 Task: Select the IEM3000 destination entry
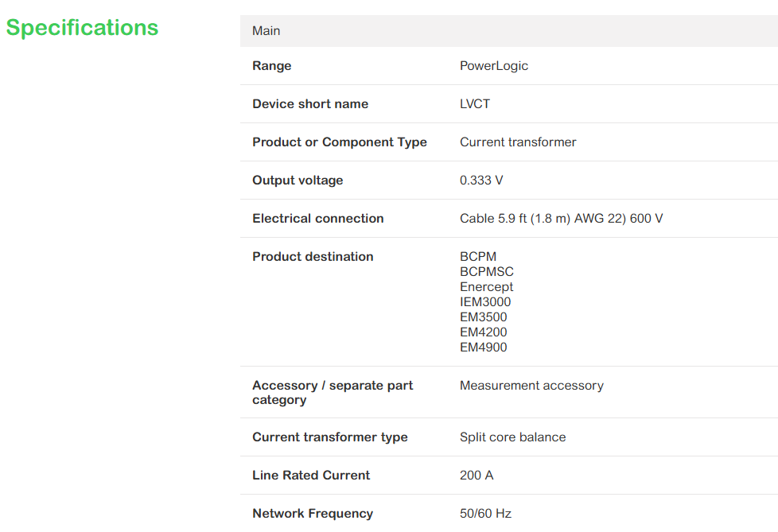click(485, 302)
